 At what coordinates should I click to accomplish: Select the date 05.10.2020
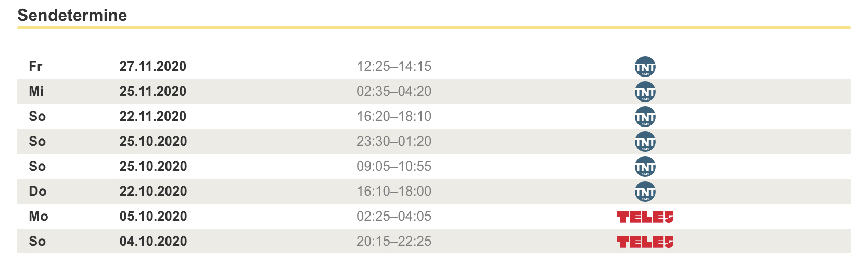[153, 217]
